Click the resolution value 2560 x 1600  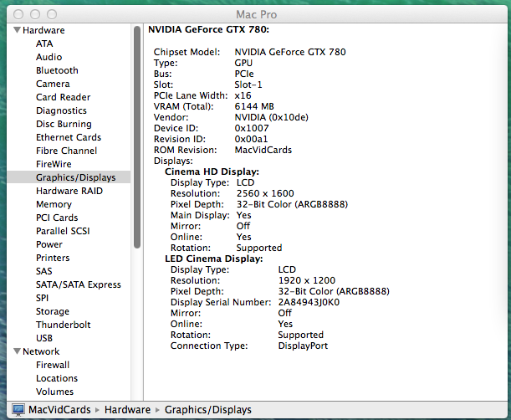(x=265, y=193)
